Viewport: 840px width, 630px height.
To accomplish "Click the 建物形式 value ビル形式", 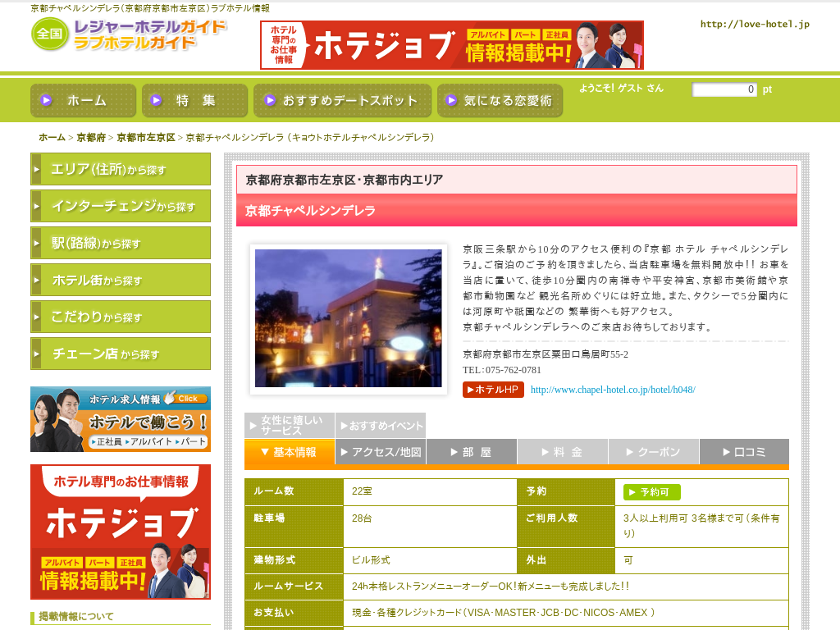I will click(371, 560).
